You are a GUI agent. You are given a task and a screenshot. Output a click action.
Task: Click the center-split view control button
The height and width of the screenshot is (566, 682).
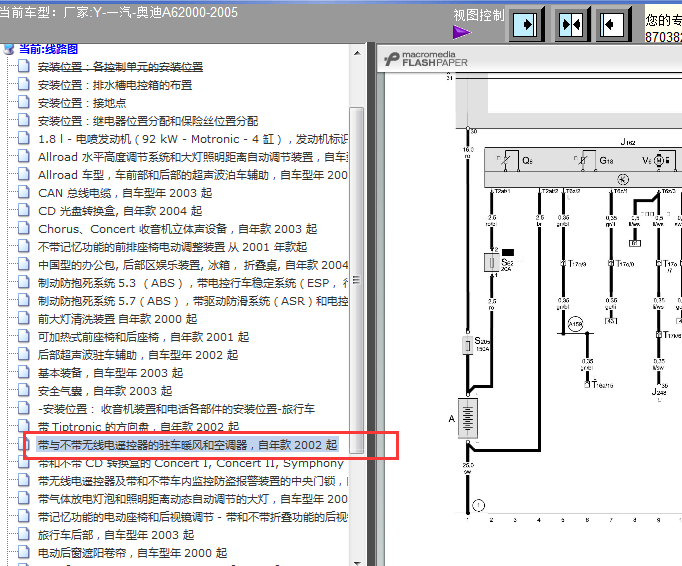tap(571, 24)
